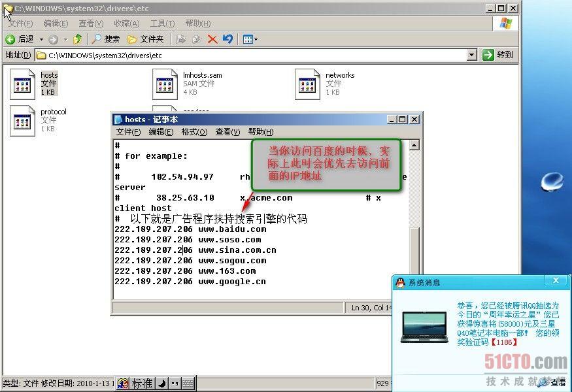The image size is (572, 392).
Task: Open Explorer's 编辑(E) menu
Action: pyautogui.click(x=56, y=24)
